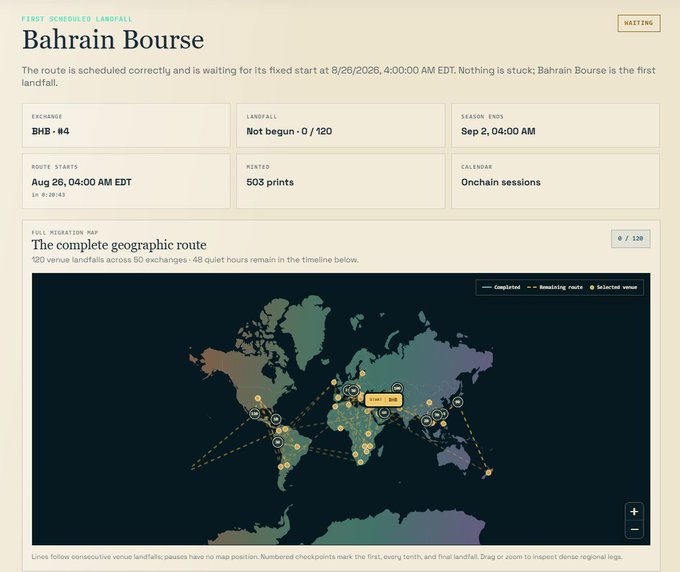Click the 0 / 120 progress badge
The height and width of the screenshot is (572, 680).
(x=631, y=239)
